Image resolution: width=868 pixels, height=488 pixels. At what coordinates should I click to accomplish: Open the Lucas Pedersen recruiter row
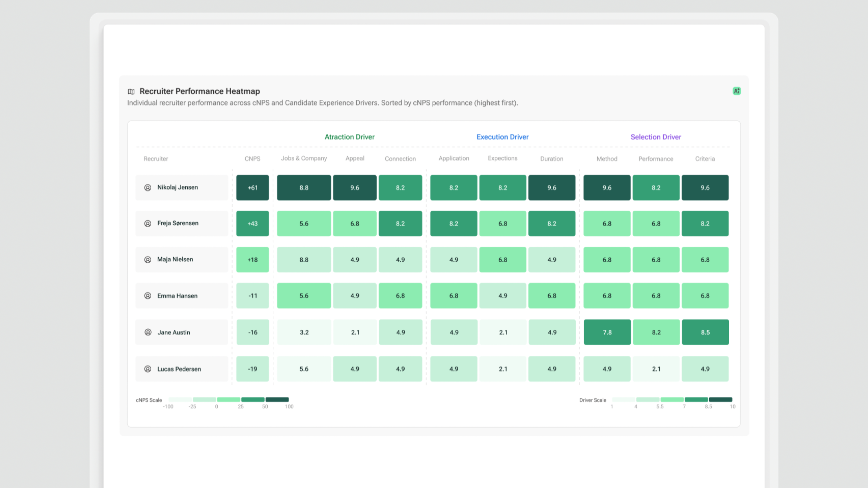[x=179, y=369]
